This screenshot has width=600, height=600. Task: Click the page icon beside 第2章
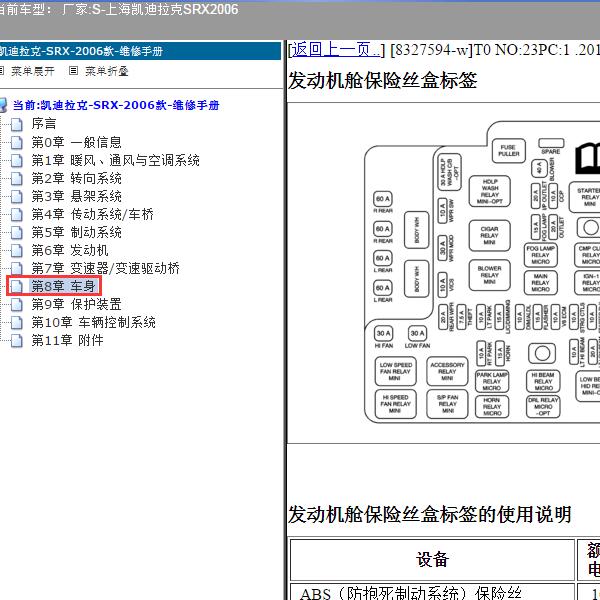click(x=16, y=178)
